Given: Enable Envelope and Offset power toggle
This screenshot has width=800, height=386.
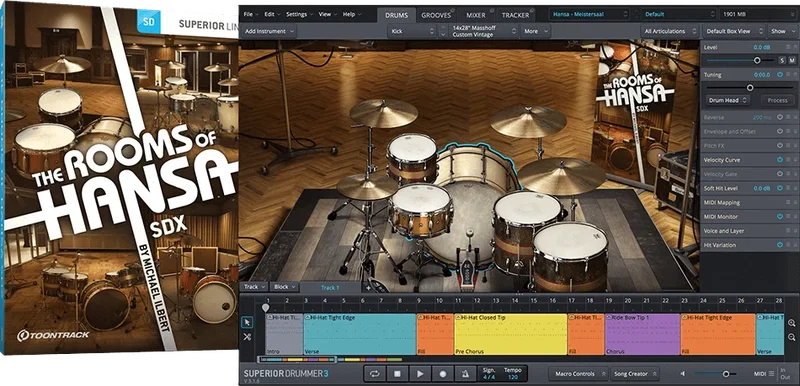Looking at the screenshot, I should coord(780,132).
